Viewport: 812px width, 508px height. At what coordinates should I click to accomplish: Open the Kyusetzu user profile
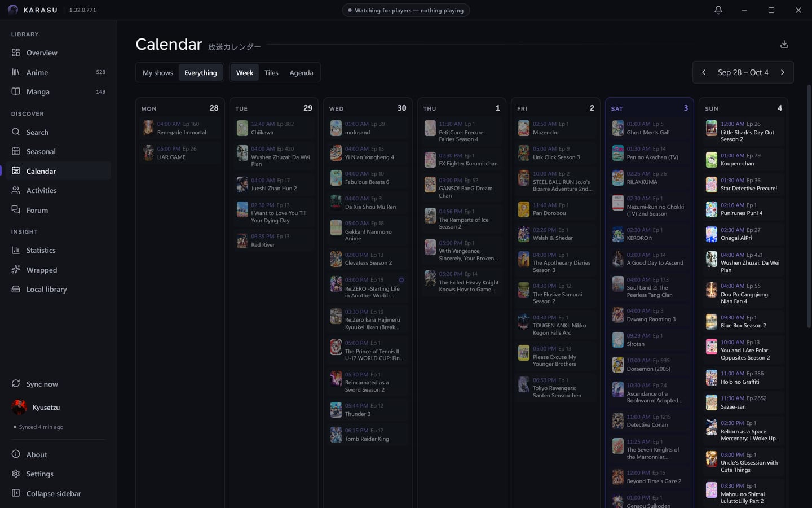[x=58, y=407]
